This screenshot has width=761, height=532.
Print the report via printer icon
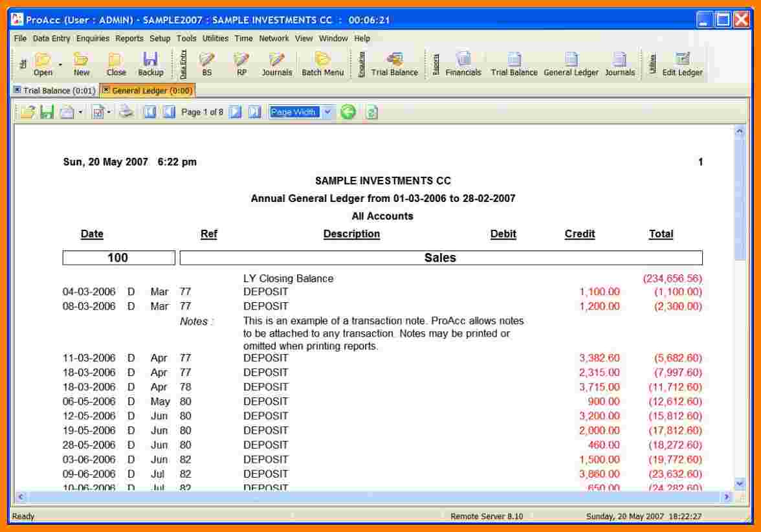126,112
